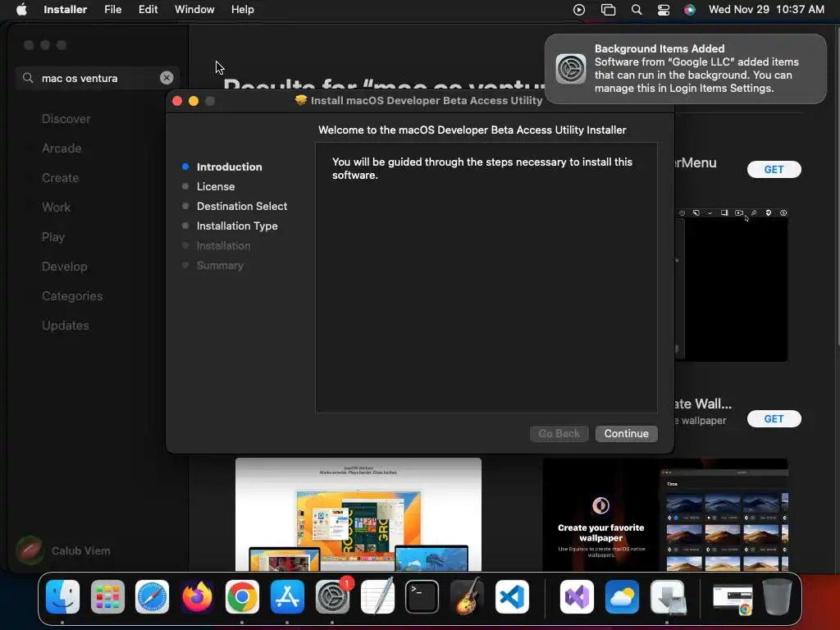This screenshot has width=840, height=630.
Task: Go to Categories in App Store sidebar
Action: point(72,295)
